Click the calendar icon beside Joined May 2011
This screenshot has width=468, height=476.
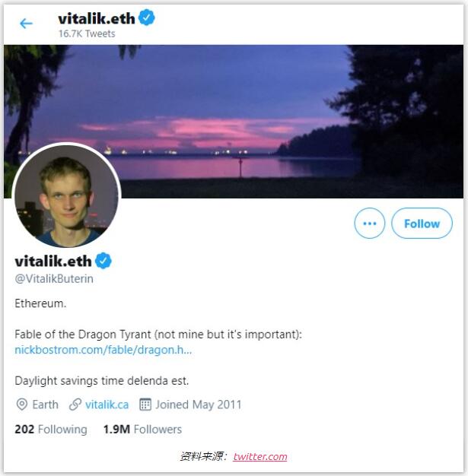pos(145,405)
